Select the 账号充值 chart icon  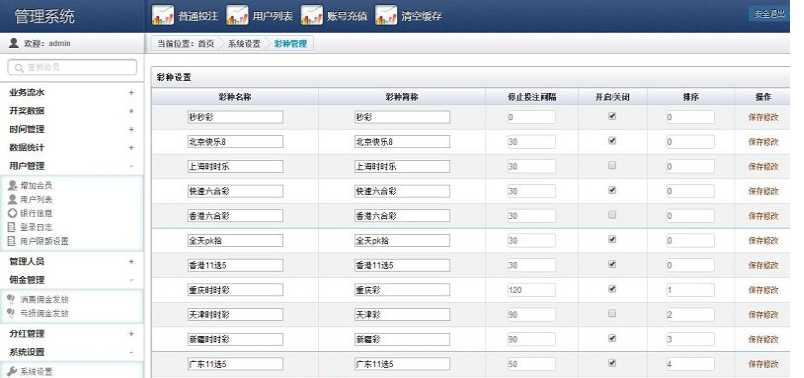tap(312, 15)
